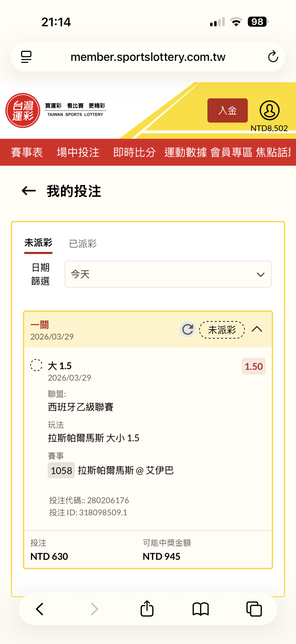This screenshot has height=644, width=296.
Task: Open the Safari share sheet
Action: click(147, 609)
